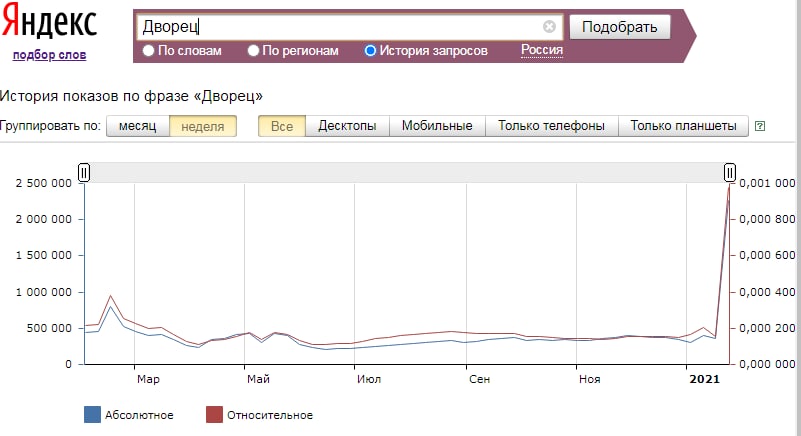Select the 'История запросов' radio button

click(370, 51)
